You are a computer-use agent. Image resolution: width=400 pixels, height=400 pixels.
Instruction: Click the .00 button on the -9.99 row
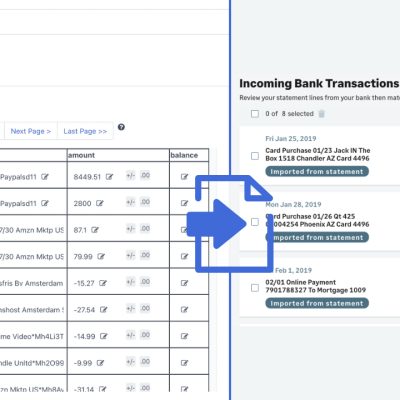point(145,362)
